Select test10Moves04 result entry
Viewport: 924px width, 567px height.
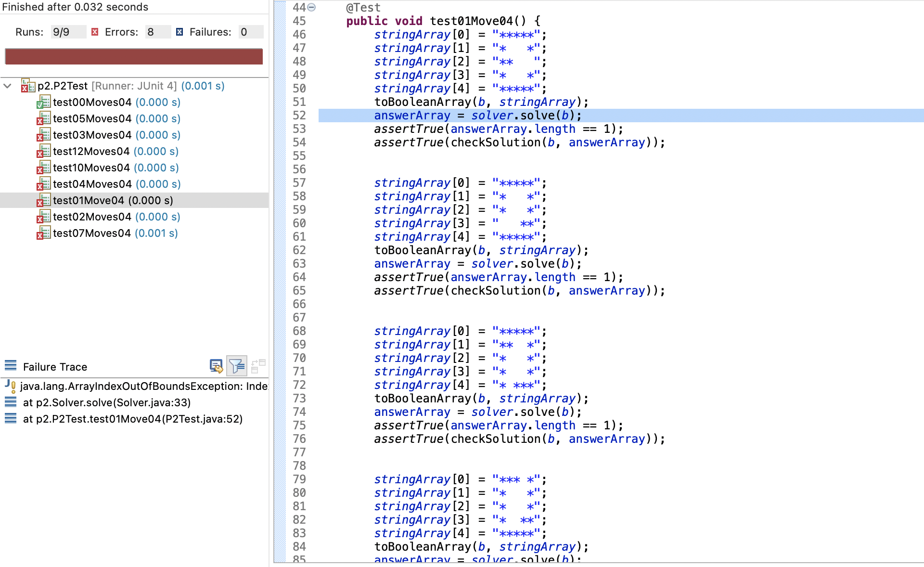pyautogui.click(x=91, y=168)
